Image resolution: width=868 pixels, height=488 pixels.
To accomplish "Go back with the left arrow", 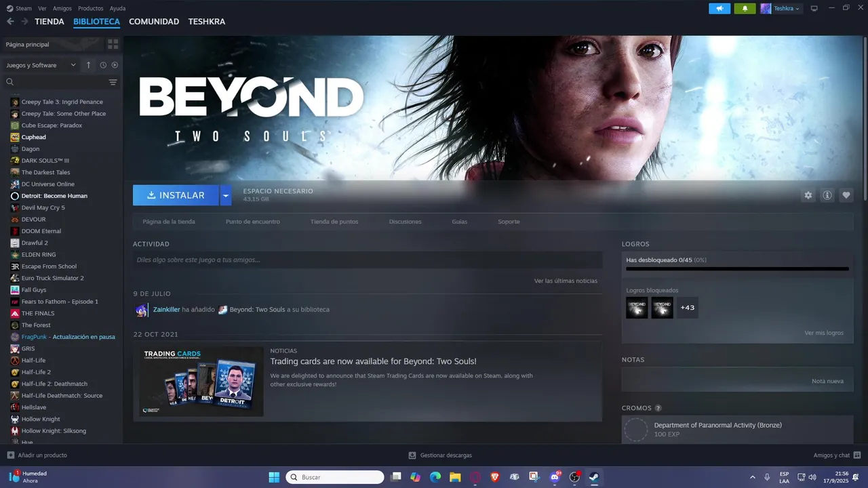I will click(10, 22).
